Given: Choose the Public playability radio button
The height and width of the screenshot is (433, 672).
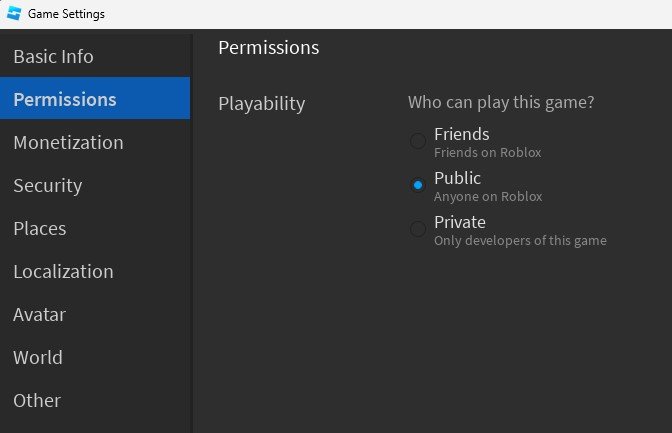Looking at the screenshot, I should 418,185.
